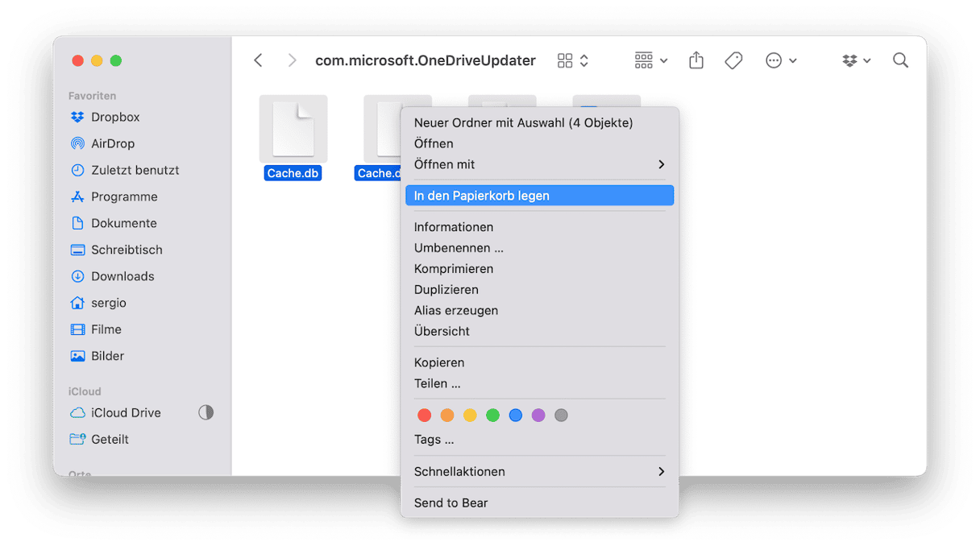Open the ellipsis actions menu in toolbar

pos(781,60)
